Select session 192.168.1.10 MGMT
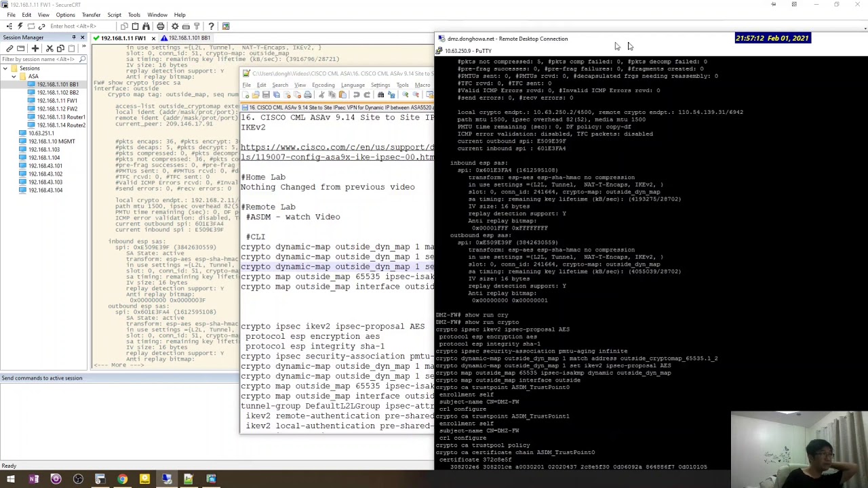The height and width of the screenshot is (488, 868). coord(52,142)
